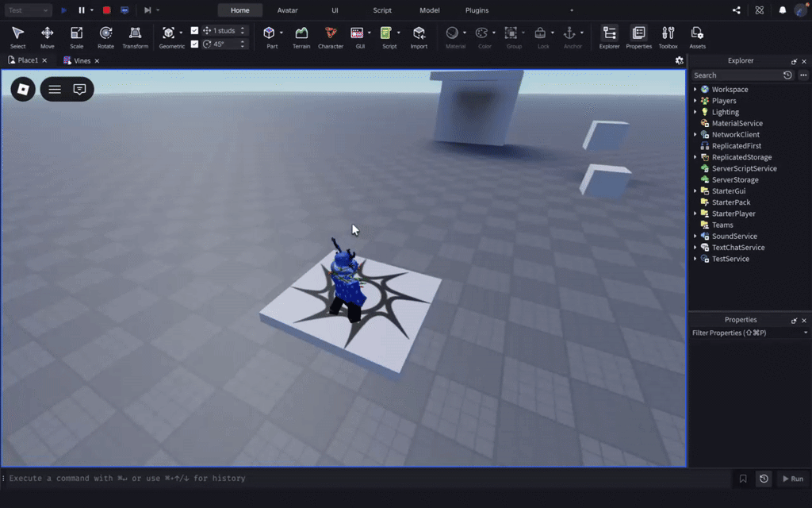This screenshot has width=812, height=508.
Task: Switch to the Home ribbon tab
Action: pyautogui.click(x=239, y=10)
